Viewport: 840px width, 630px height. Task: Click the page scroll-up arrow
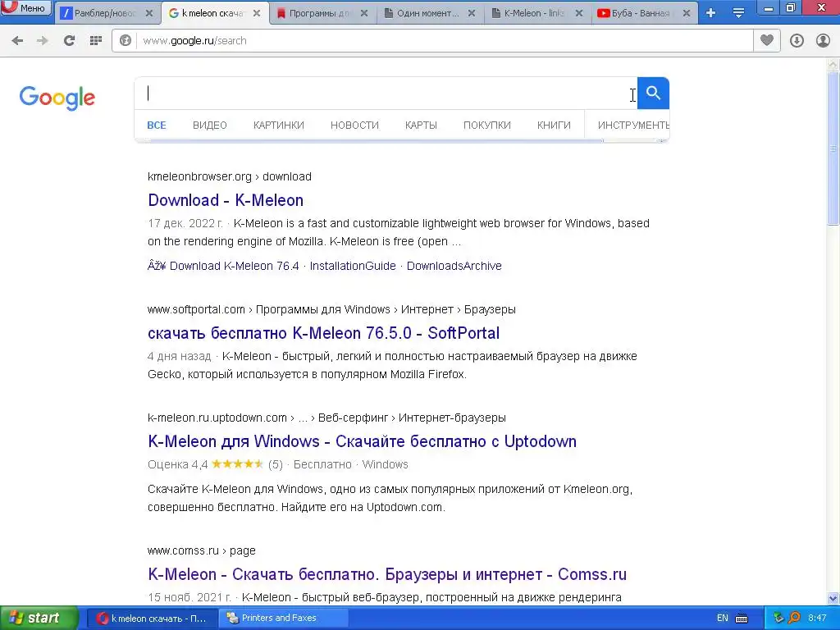(833, 65)
